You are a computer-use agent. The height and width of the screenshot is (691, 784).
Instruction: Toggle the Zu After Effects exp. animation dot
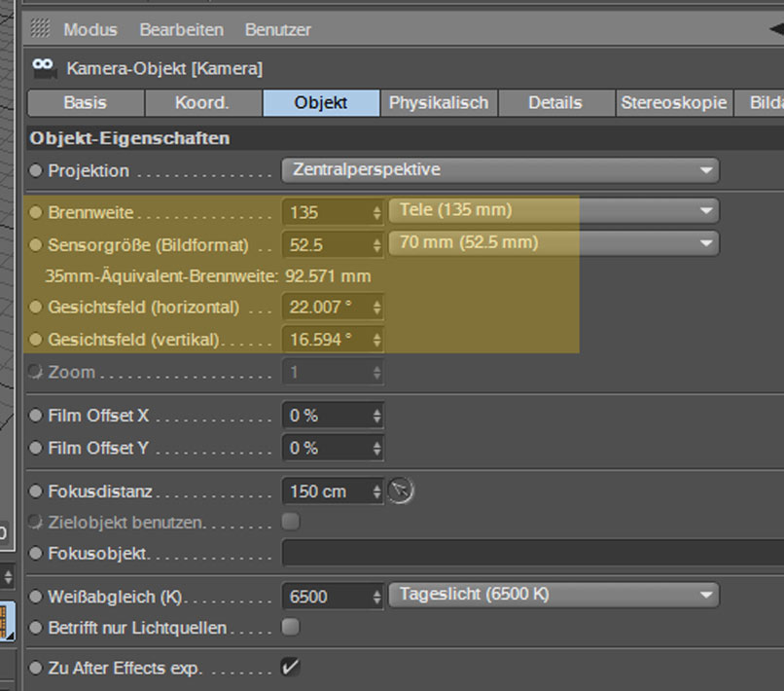click(35, 668)
